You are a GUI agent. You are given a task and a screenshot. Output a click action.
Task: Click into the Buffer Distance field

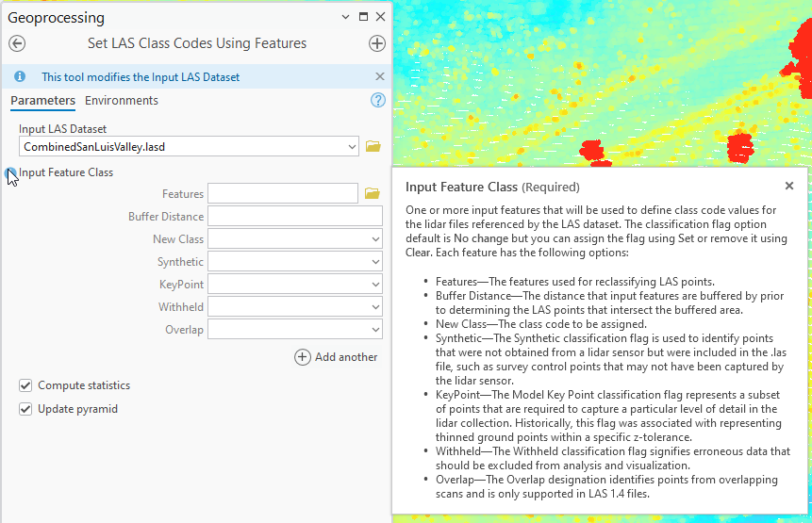coord(295,216)
